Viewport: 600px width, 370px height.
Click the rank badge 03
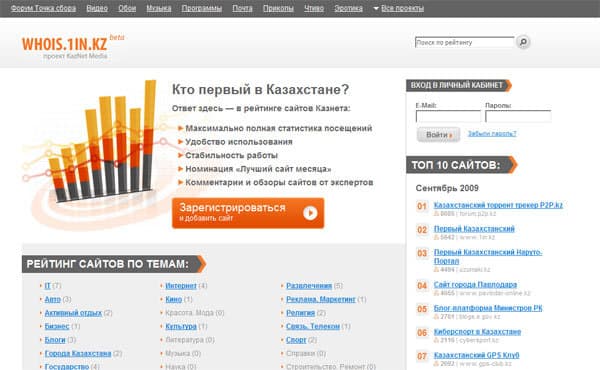tap(422, 253)
